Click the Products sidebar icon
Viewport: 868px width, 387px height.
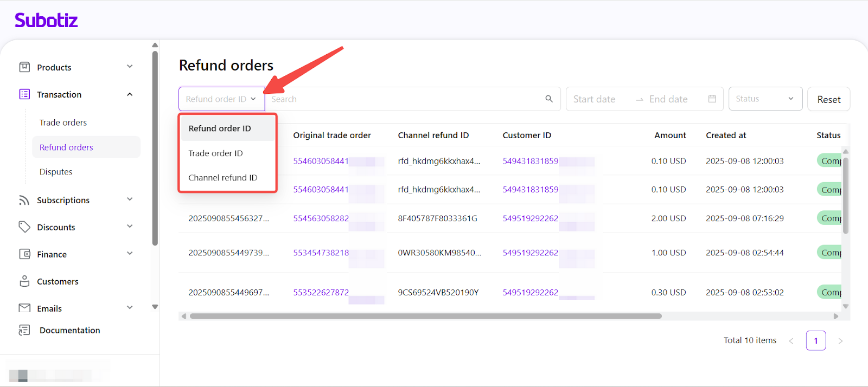(x=24, y=67)
